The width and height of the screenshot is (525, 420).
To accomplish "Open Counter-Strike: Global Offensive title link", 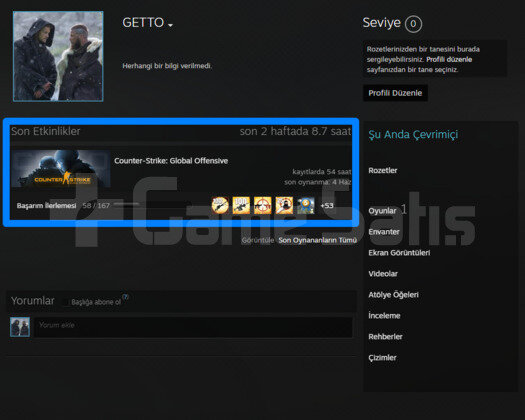I will click(171, 161).
